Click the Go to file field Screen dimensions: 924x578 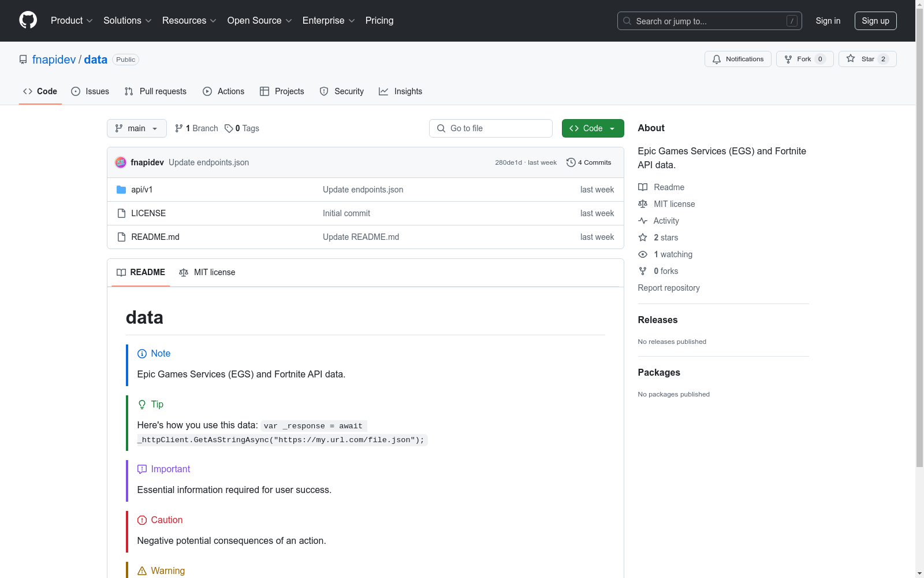coord(491,128)
